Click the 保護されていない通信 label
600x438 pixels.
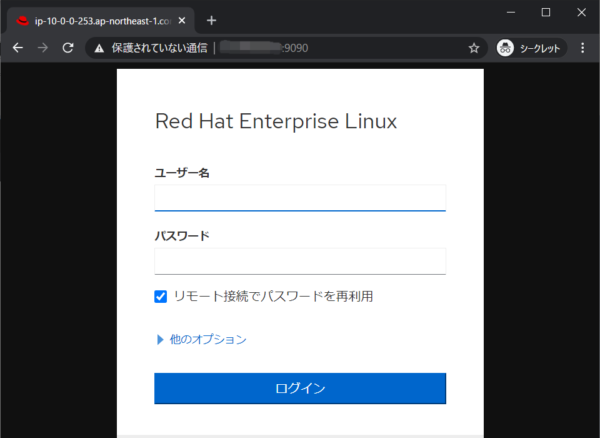click(159, 48)
